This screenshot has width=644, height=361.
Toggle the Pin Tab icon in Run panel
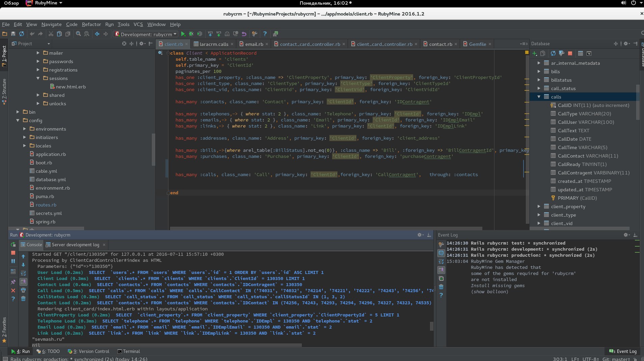(x=13, y=282)
